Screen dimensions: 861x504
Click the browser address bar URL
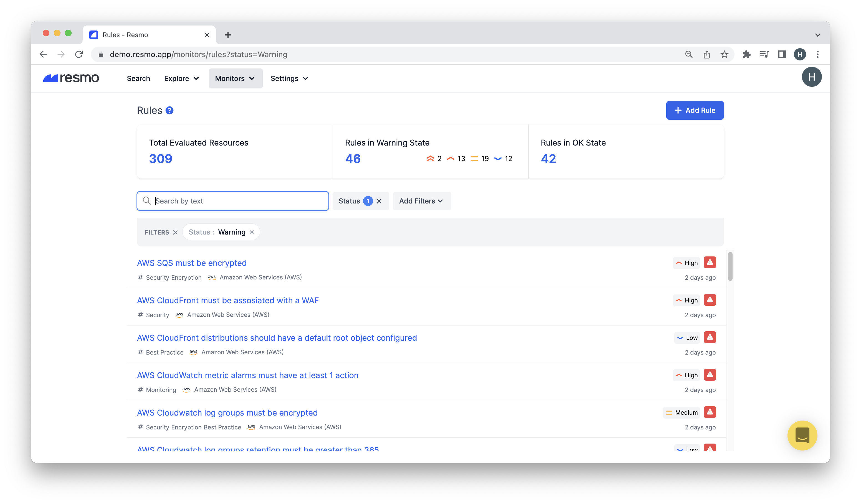click(199, 55)
